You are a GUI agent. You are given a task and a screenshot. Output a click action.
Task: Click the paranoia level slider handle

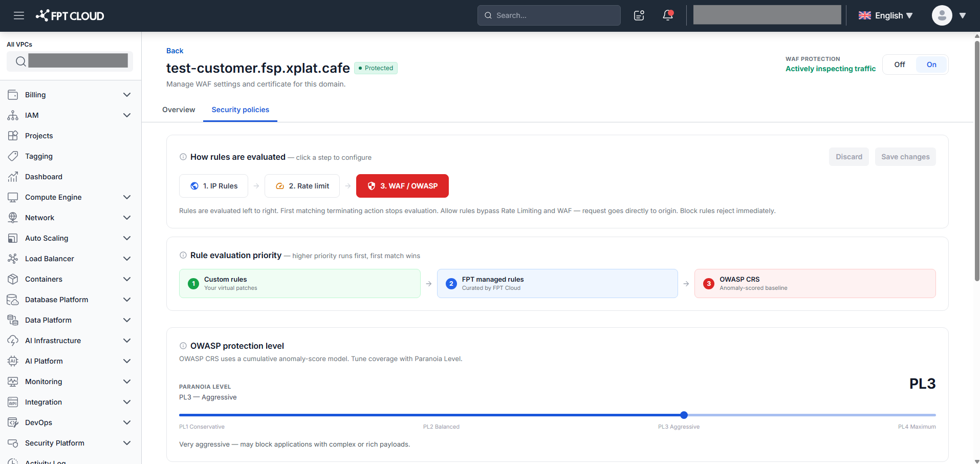click(684, 415)
